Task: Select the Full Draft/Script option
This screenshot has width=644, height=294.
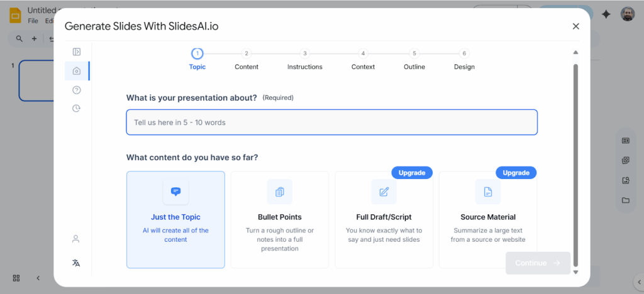Action: tap(384, 219)
